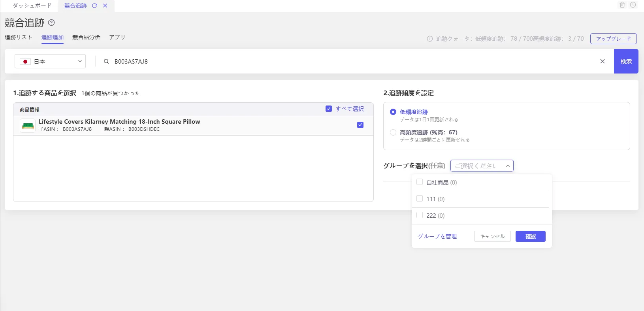Open the history clock icon
The height and width of the screenshot is (311, 644).
click(x=633, y=5)
